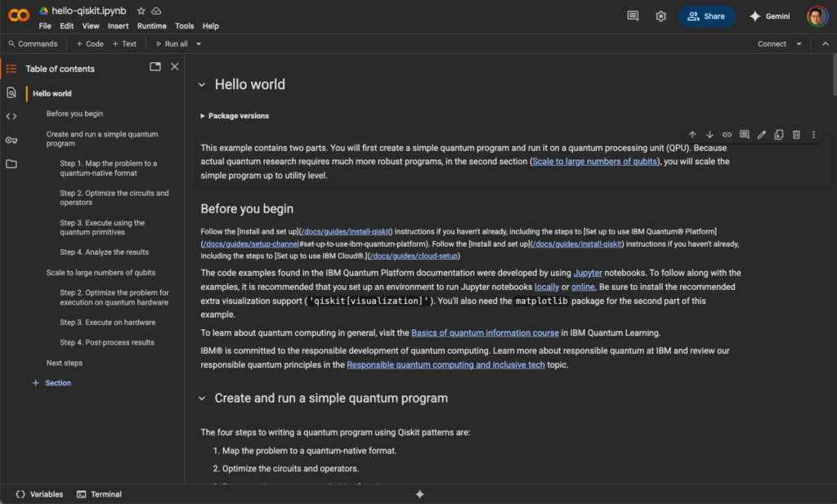This screenshot has height=504, width=837.
Task: Check the cloud save status icon
Action: tap(156, 11)
